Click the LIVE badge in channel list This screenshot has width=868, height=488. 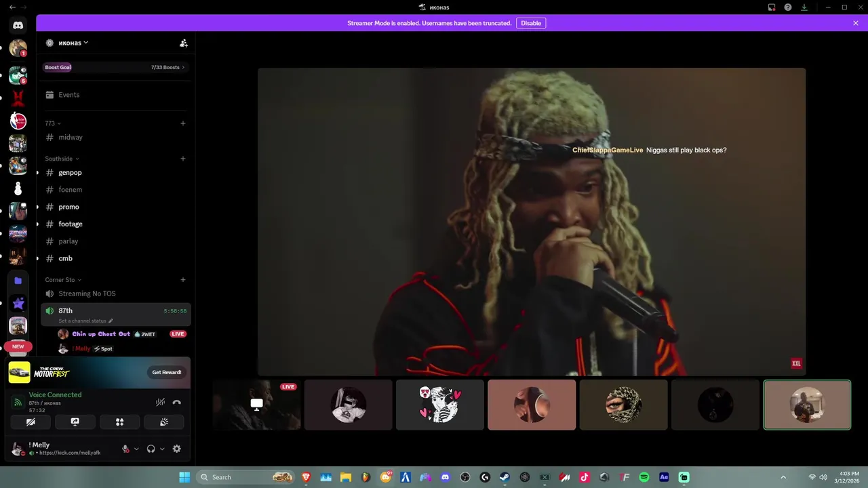(x=178, y=334)
